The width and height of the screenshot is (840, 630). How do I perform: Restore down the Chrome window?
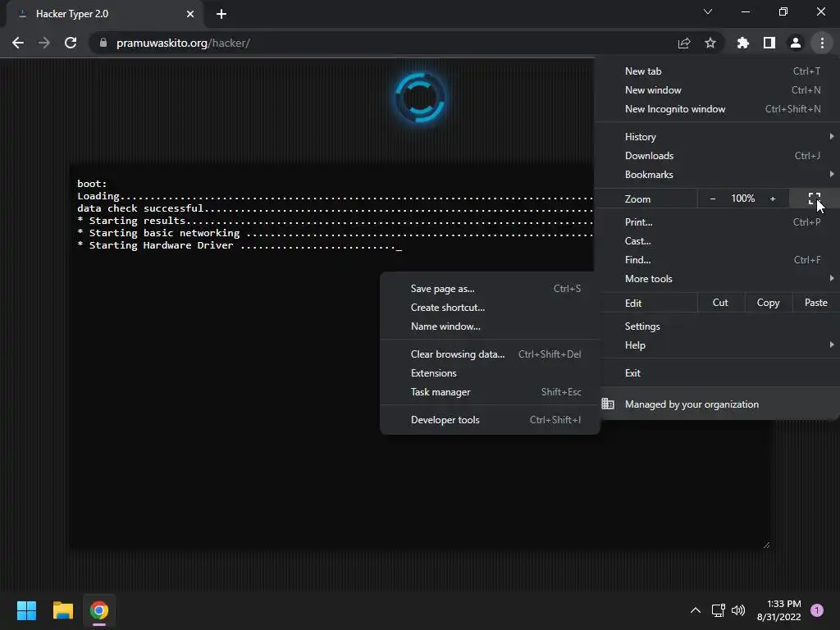[x=783, y=11]
